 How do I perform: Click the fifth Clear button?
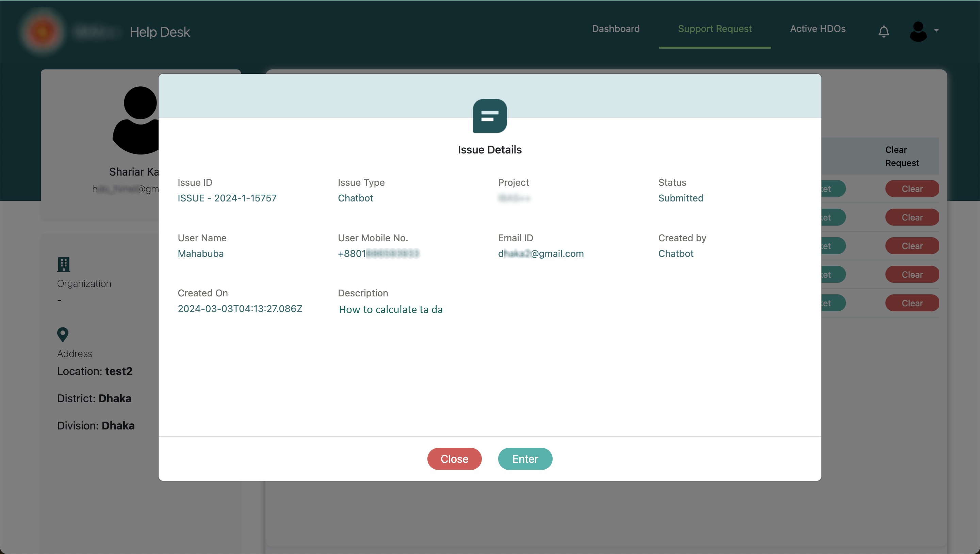(x=912, y=303)
